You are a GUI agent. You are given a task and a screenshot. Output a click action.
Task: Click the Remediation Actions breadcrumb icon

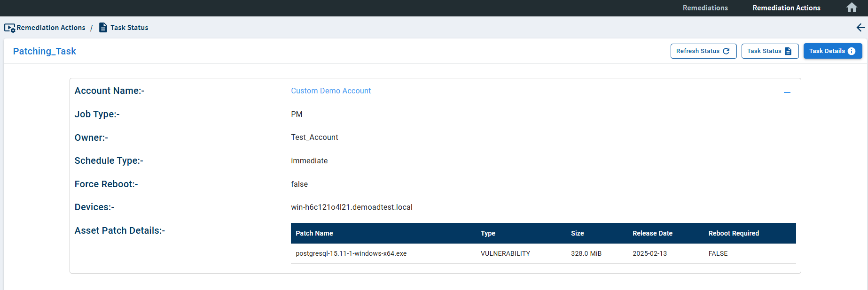point(9,28)
